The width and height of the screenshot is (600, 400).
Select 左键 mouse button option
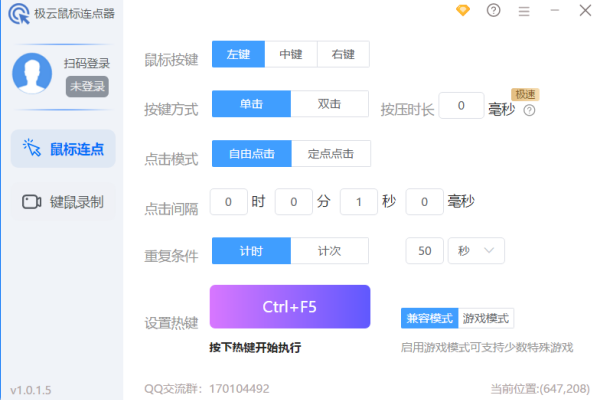pos(238,55)
